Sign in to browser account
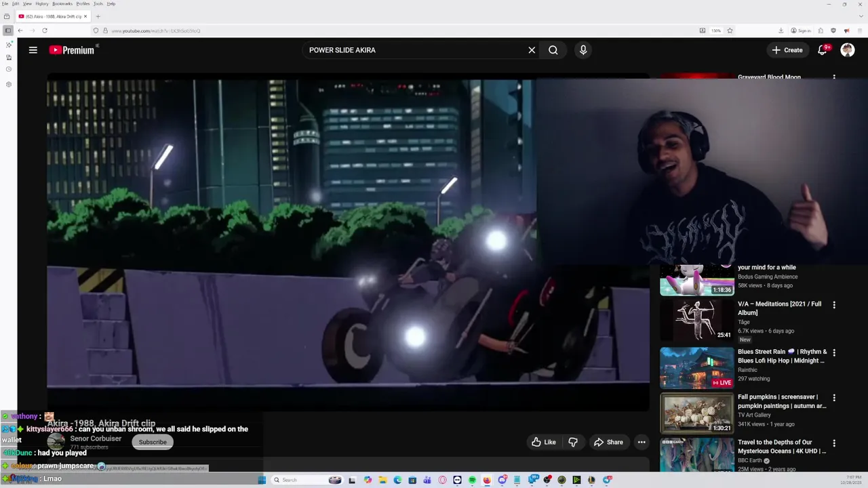The height and width of the screenshot is (488, 868). coord(801,30)
